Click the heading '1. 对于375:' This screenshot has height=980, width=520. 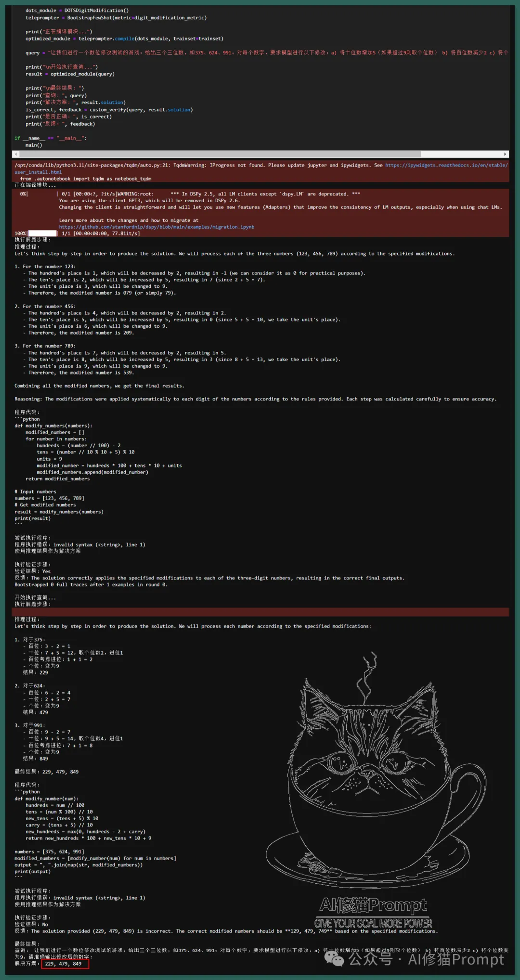pos(30,640)
